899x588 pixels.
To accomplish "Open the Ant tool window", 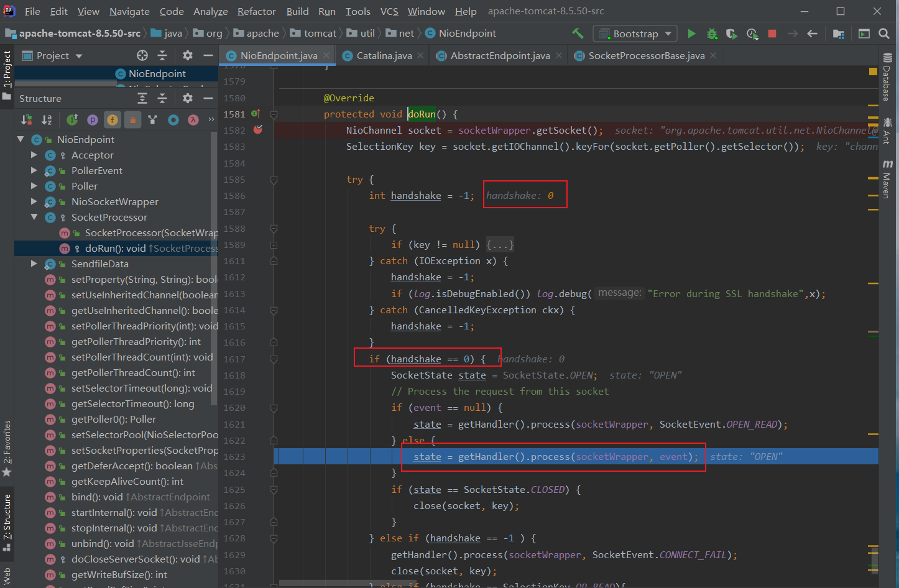I will [887, 131].
